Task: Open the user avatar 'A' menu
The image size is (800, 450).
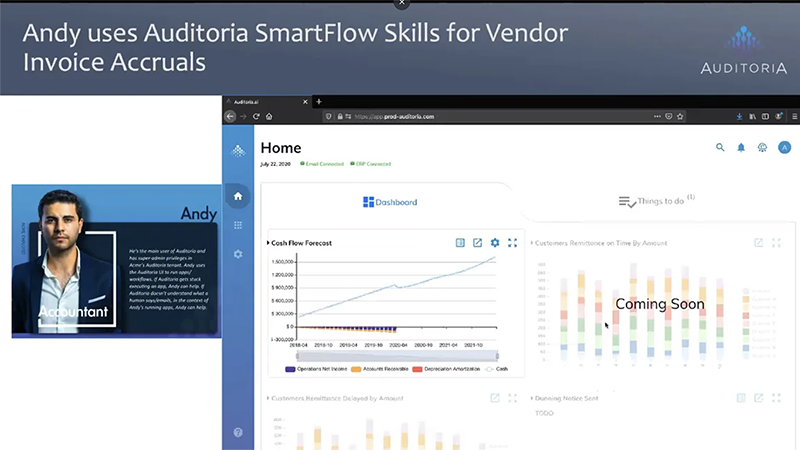Action: click(784, 147)
